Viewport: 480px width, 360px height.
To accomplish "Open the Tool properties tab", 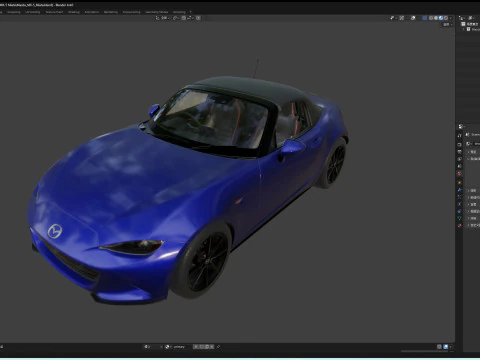I will pyautogui.click(x=459, y=136).
